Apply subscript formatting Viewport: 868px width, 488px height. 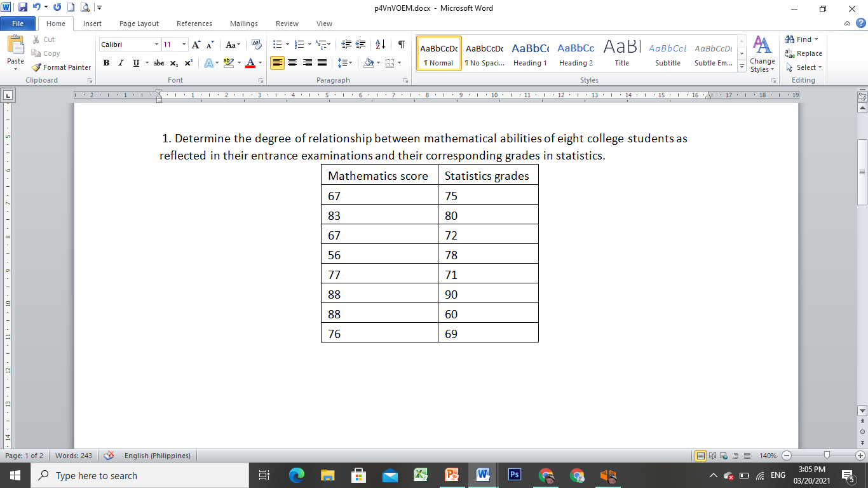click(174, 63)
